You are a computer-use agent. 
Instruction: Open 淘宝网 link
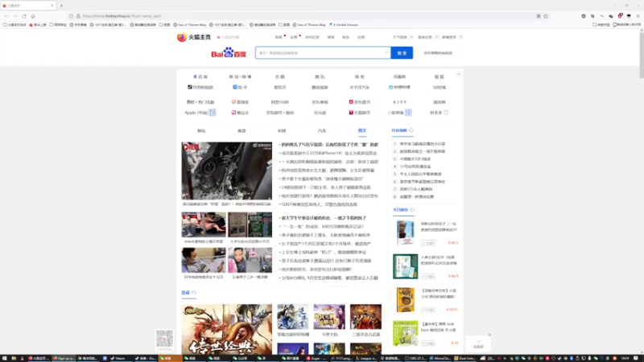click(x=439, y=102)
